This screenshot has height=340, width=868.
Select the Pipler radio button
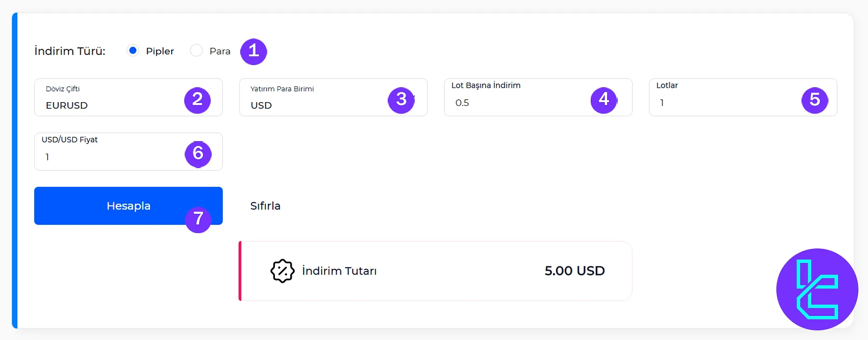(x=132, y=50)
